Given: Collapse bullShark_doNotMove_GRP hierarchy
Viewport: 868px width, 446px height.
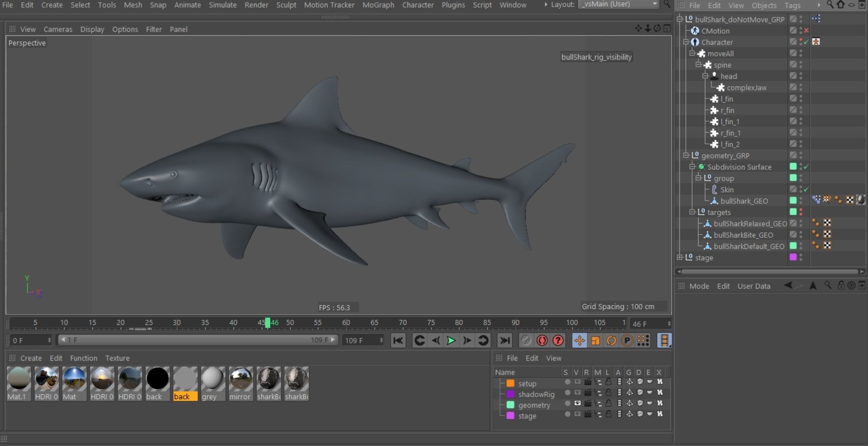Looking at the screenshot, I should [x=680, y=19].
